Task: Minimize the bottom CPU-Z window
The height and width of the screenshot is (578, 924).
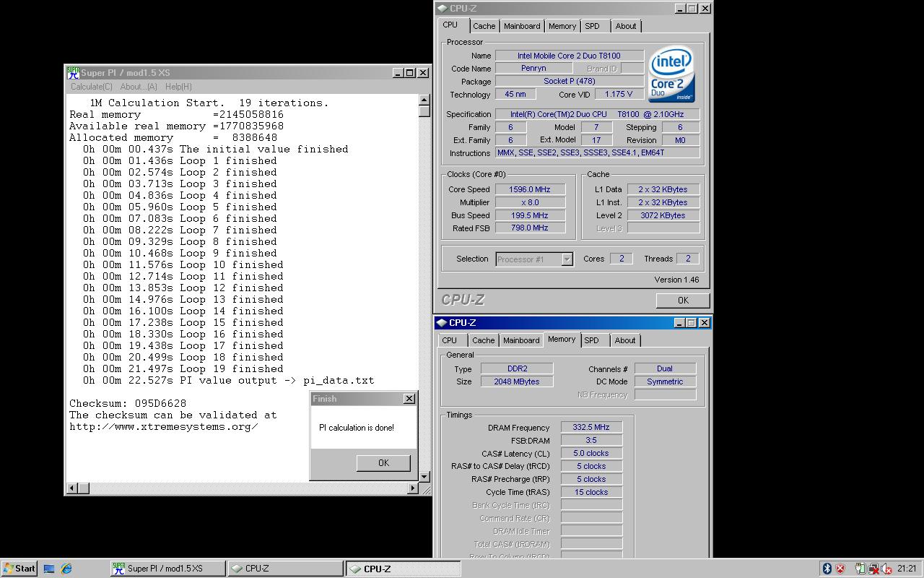Action: [x=679, y=323]
